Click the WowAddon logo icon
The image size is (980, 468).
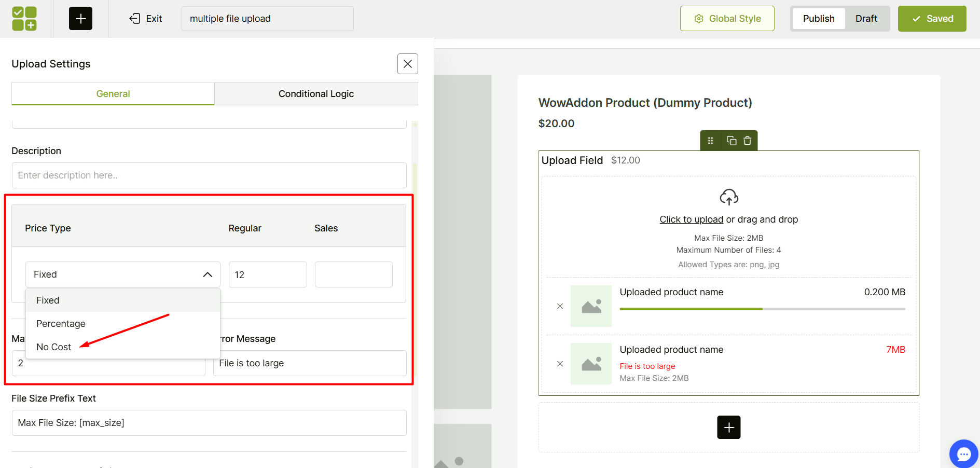(x=24, y=19)
